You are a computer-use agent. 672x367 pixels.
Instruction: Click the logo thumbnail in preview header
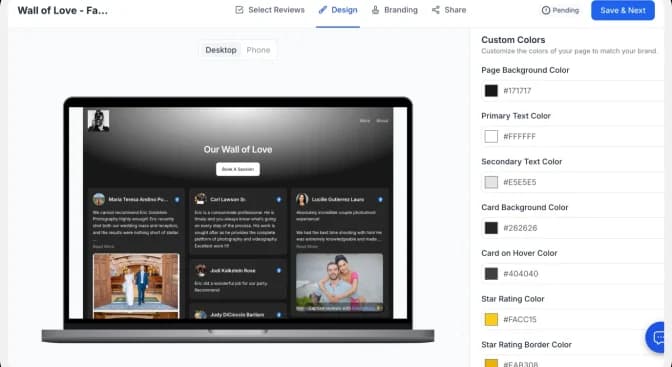tap(99, 120)
